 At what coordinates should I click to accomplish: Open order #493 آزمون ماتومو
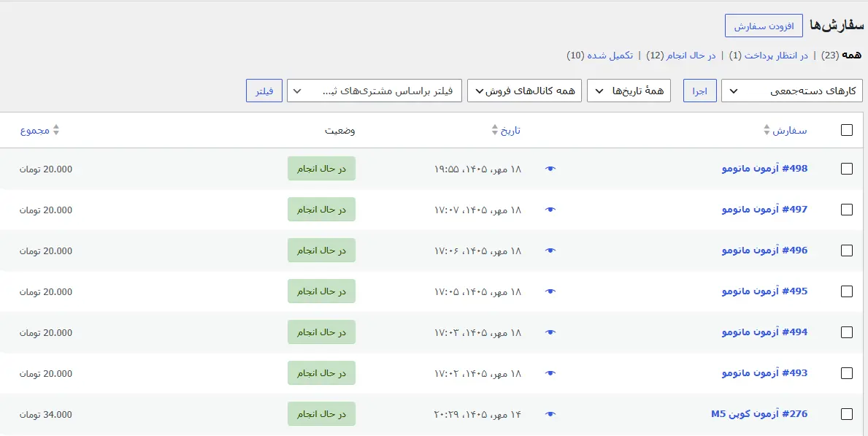tap(764, 373)
